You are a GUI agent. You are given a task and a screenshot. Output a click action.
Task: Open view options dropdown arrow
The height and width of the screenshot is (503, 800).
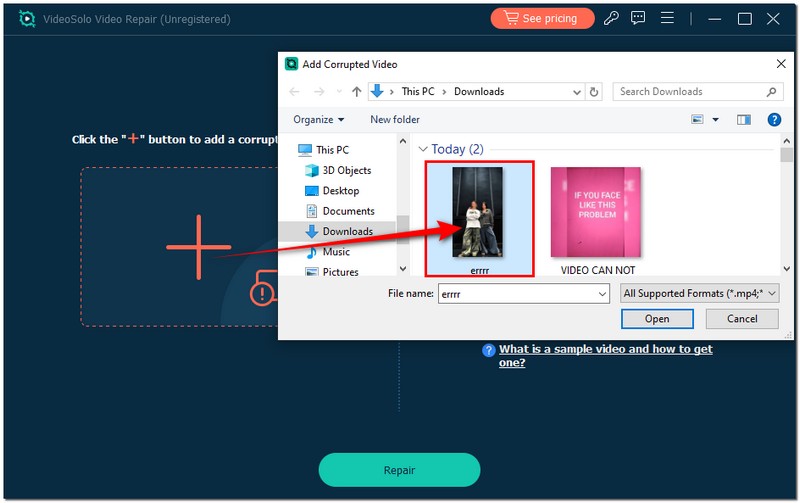click(715, 119)
